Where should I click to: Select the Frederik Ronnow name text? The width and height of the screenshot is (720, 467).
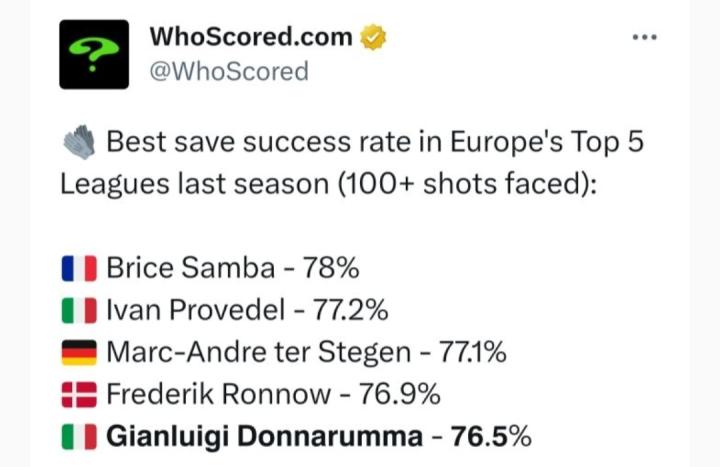(217, 395)
